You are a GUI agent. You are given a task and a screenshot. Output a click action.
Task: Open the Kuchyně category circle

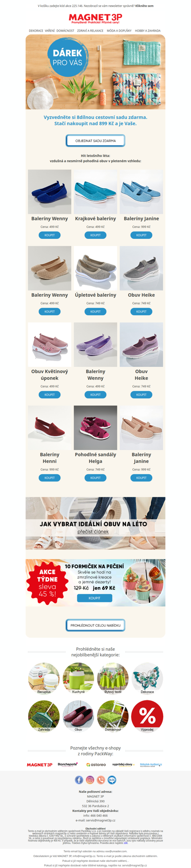[x=78, y=678]
